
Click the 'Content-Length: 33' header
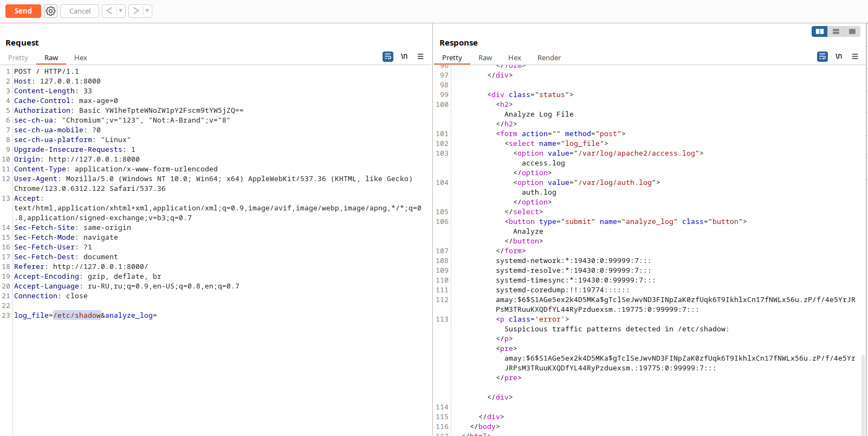pos(53,91)
